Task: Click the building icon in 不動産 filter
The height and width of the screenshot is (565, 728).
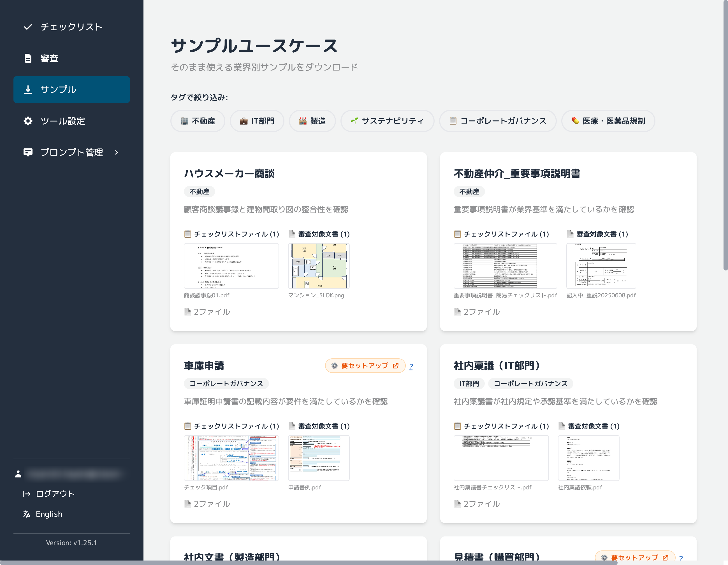Action: (x=184, y=121)
